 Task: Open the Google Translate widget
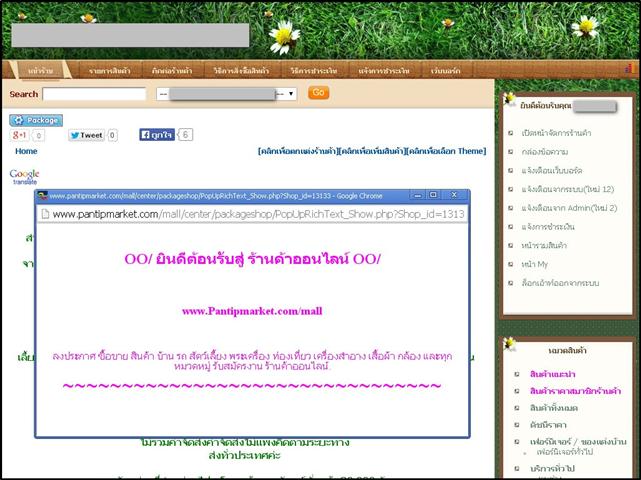click(x=24, y=177)
